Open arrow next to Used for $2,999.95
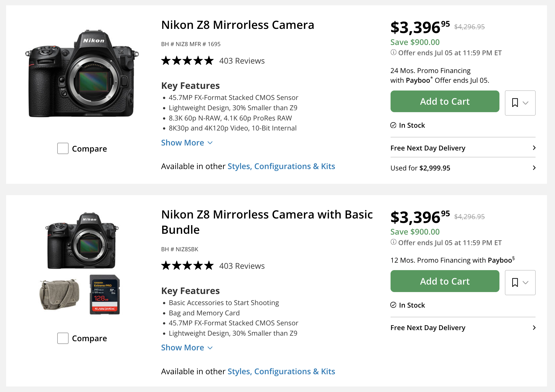The image size is (555, 392). pos(534,168)
